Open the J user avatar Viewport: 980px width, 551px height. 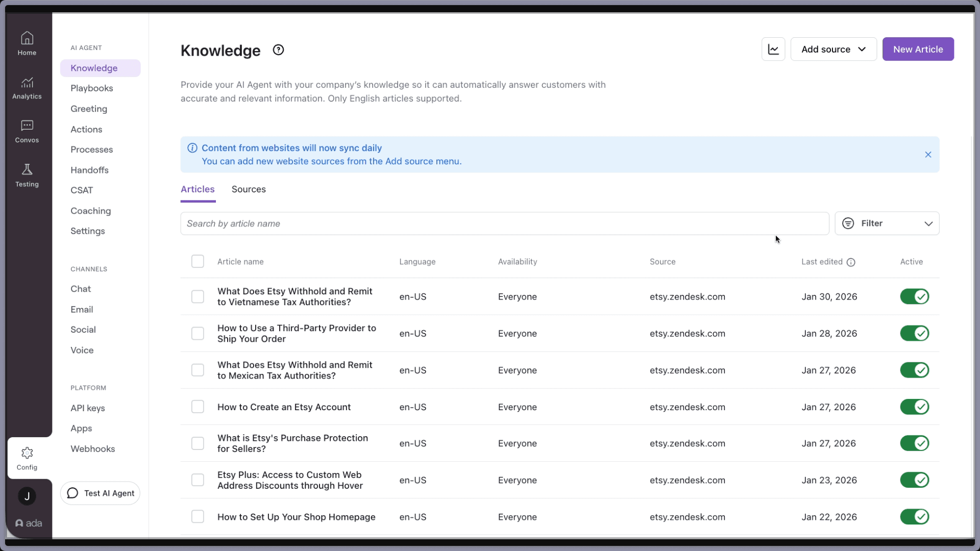pyautogui.click(x=27, y=496)
